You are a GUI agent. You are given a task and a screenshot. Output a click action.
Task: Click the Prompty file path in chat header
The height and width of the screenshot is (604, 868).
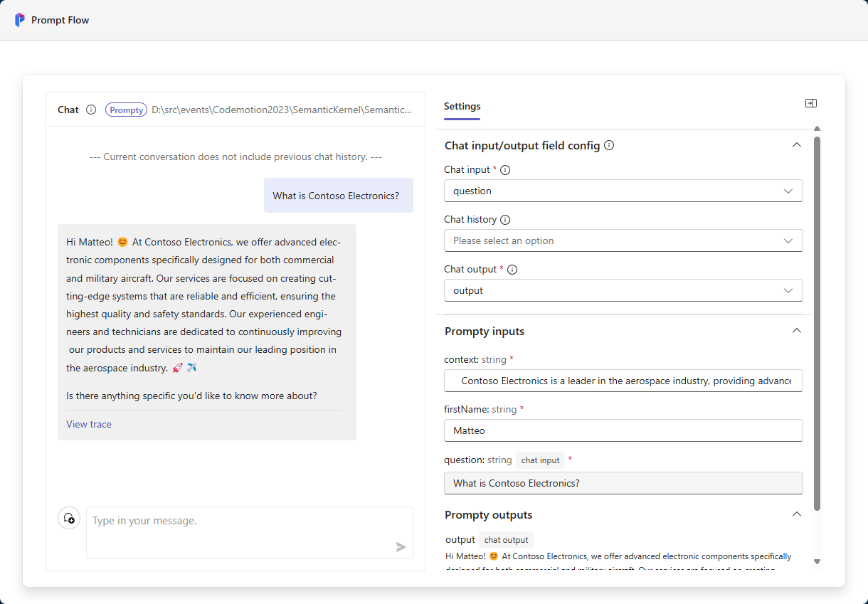click(x=282, y=110)
